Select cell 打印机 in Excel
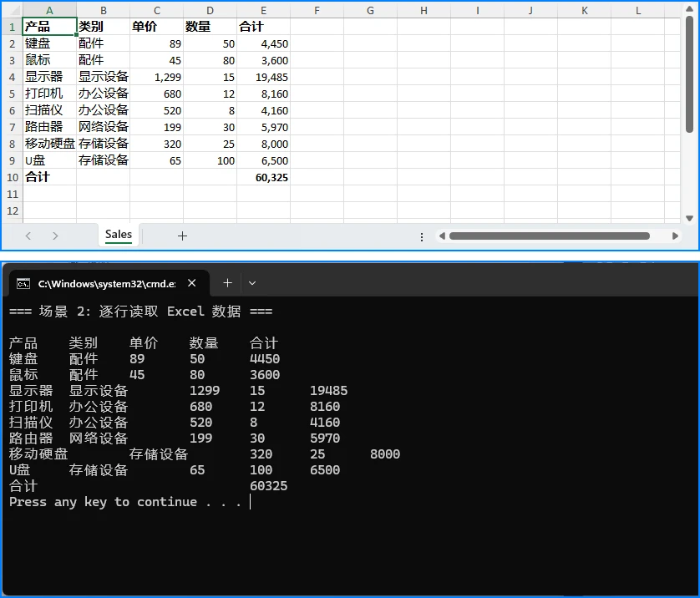Image resolution: width=700 pixels, height=598 pixels. pyautogui.click(x=49, y=94)
